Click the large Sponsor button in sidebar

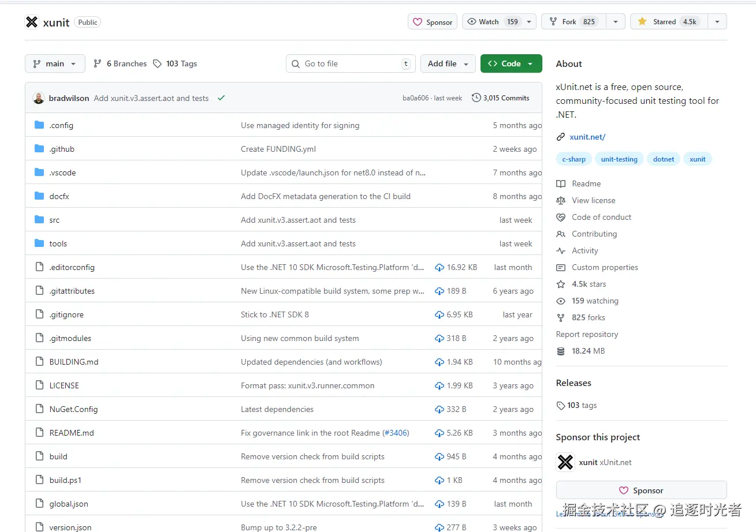click(641, 490)
